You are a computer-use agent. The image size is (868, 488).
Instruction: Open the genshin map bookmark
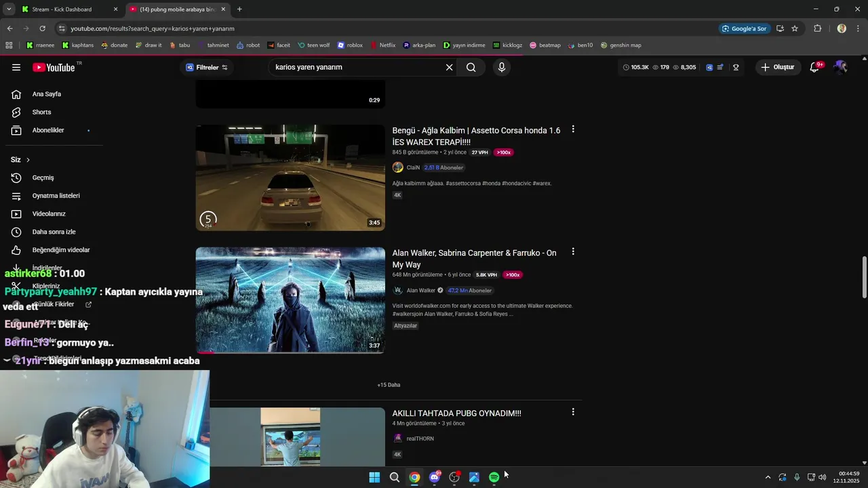coord(620,45)
